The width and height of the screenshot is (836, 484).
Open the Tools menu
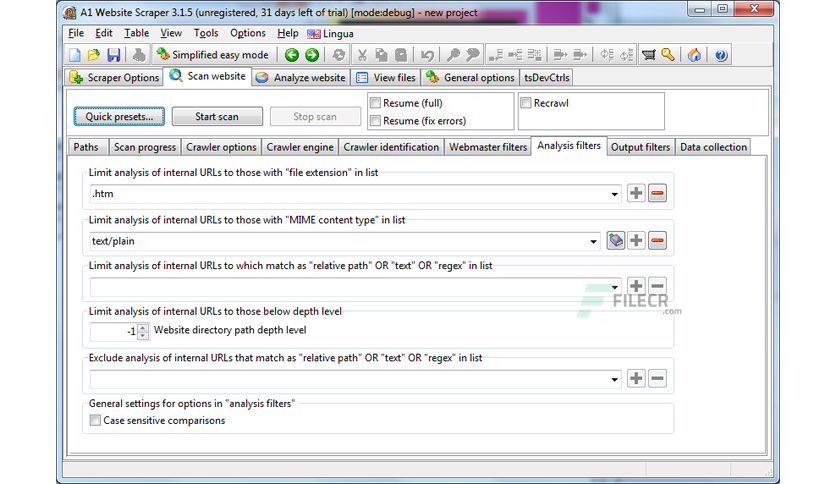206,33
